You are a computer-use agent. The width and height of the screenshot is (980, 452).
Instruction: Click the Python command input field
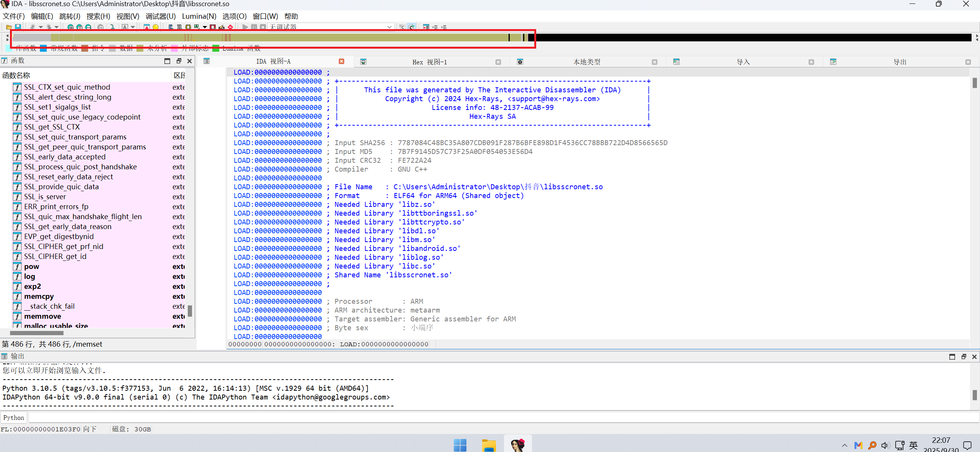(x=498, y=418)
